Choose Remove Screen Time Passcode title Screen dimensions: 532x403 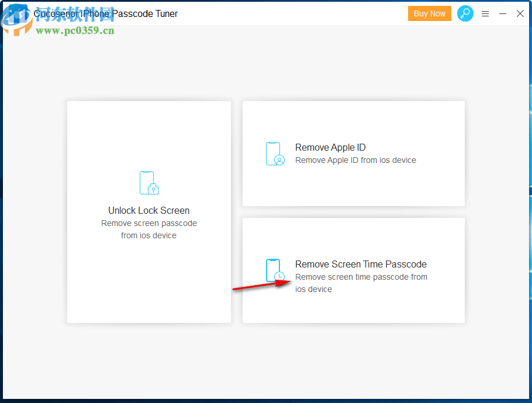click(361, 264)
